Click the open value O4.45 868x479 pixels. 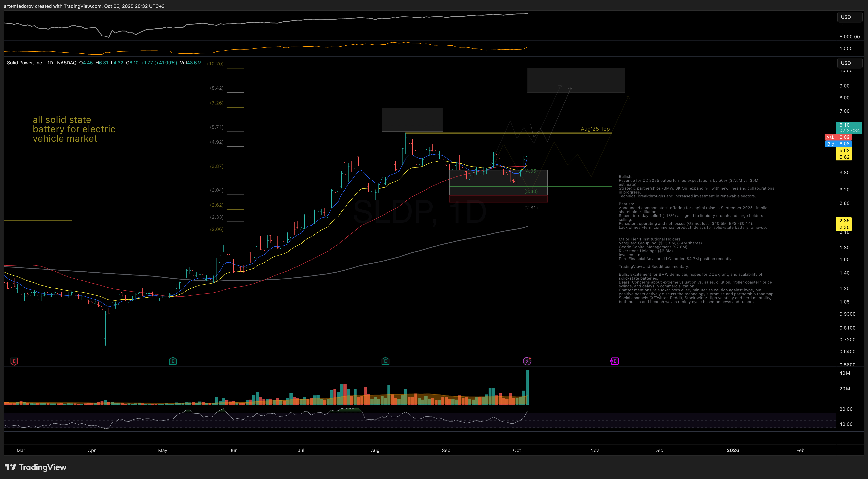pyautogui.click(x=86, y=63)
